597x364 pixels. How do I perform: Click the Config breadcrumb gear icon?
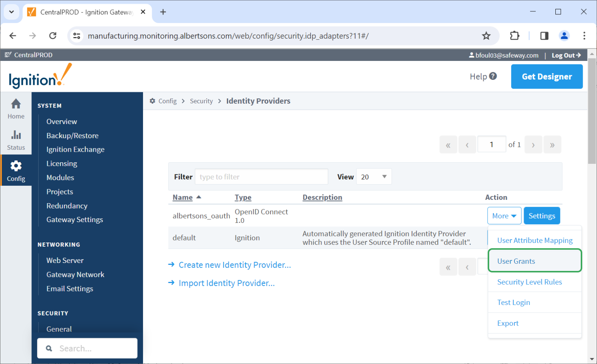pos(152,101)
